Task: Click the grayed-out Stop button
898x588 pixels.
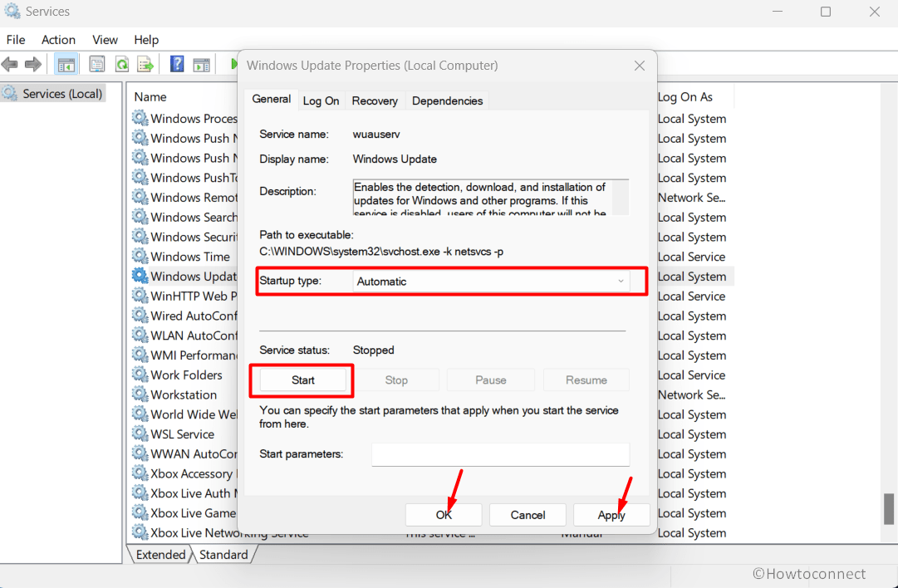Action: tap(396, 380)
